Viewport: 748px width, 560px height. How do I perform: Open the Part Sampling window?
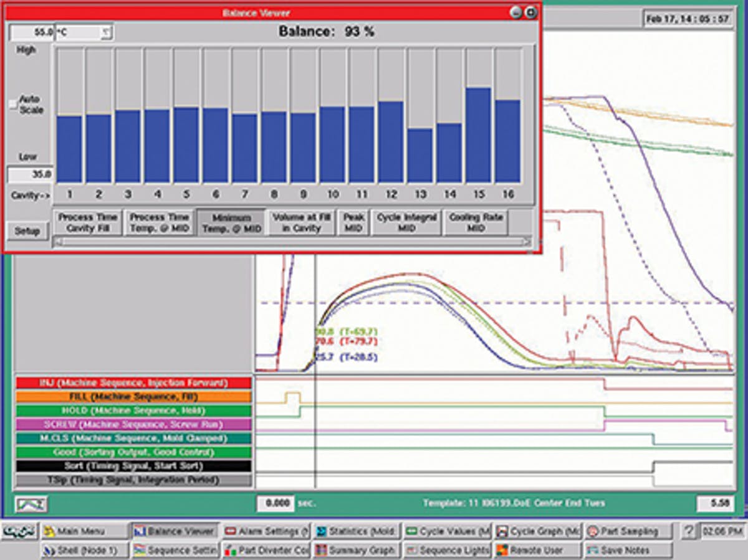pos(628,531)
